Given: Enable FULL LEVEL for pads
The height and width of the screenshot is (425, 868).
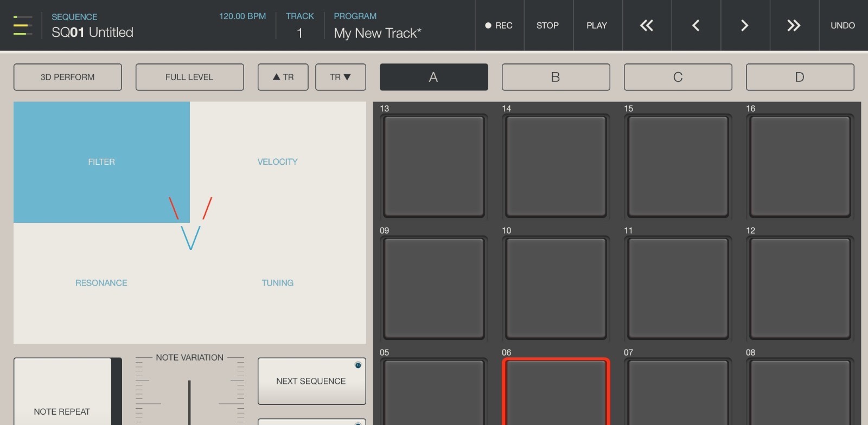Looking at the screenshot, I should (189, 77).
